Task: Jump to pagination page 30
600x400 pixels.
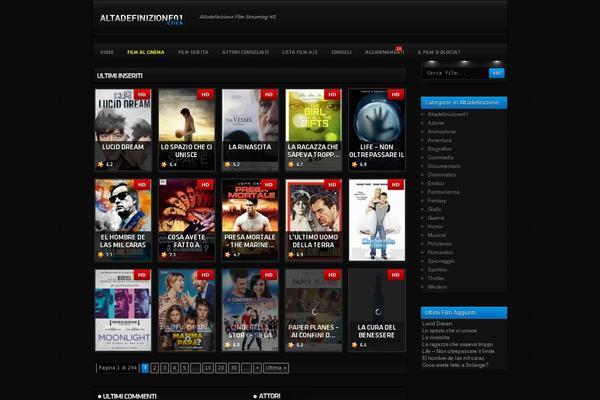Action: pyautogui.click(x=234, y=368)
